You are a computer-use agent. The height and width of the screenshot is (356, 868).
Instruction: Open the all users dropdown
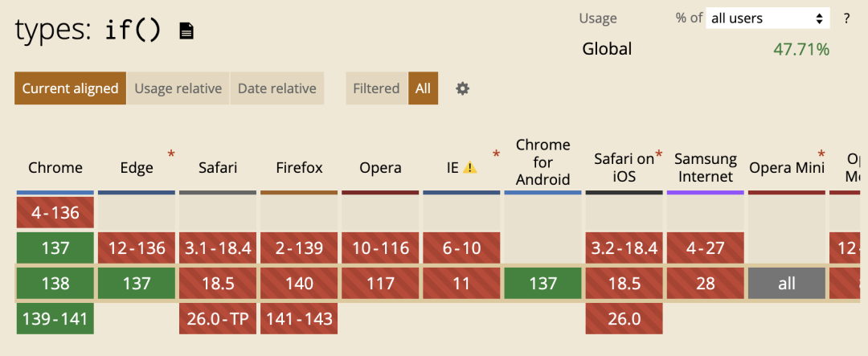[768, 18]
